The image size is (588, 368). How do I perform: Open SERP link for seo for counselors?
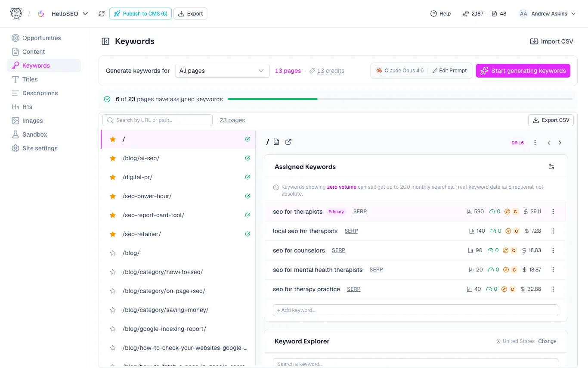click(338, 250)
